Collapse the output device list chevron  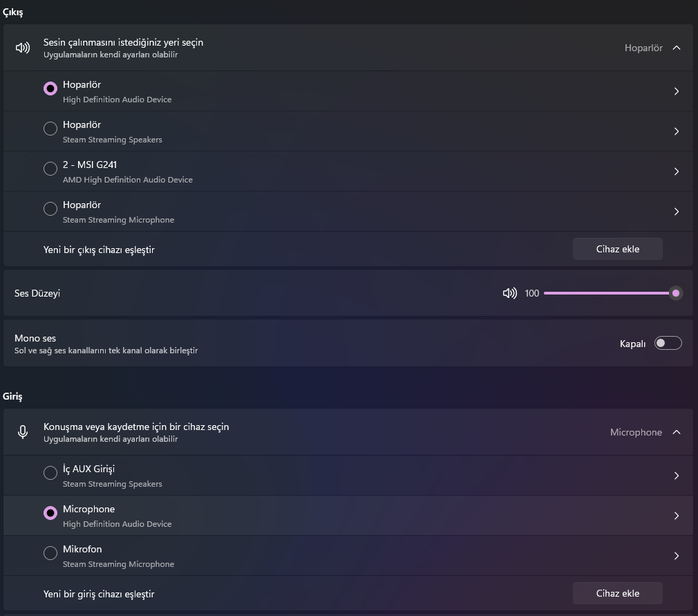[676, 48]
